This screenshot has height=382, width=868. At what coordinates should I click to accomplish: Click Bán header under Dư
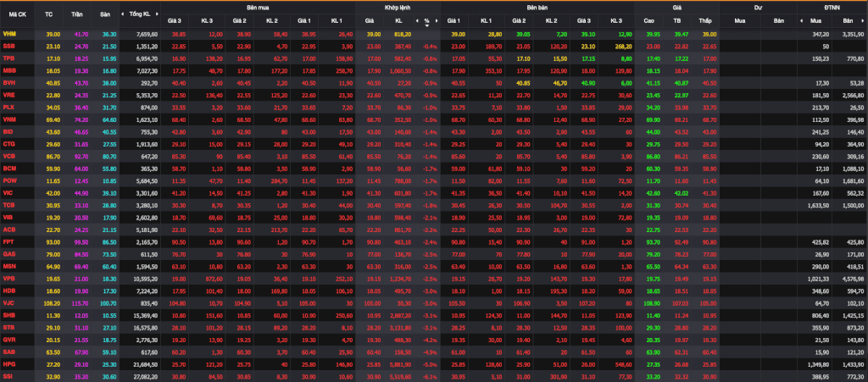click(x=780, y=21)
